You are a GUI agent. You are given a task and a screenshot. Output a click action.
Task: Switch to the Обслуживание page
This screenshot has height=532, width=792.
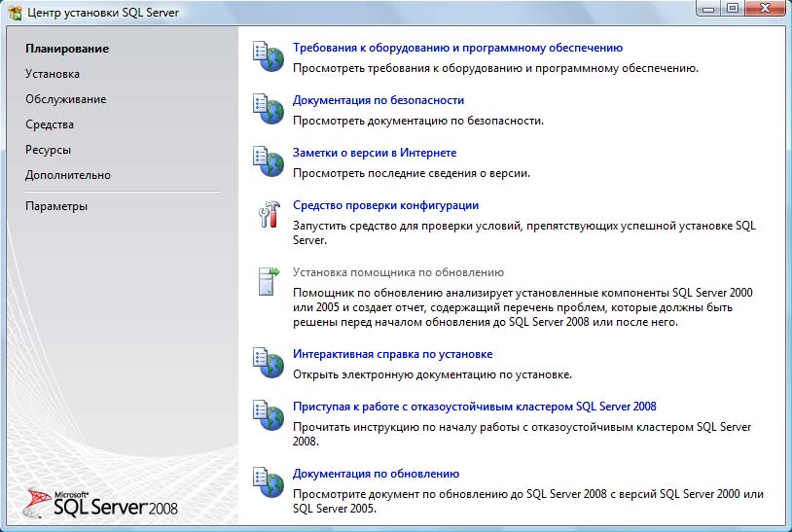65,99
